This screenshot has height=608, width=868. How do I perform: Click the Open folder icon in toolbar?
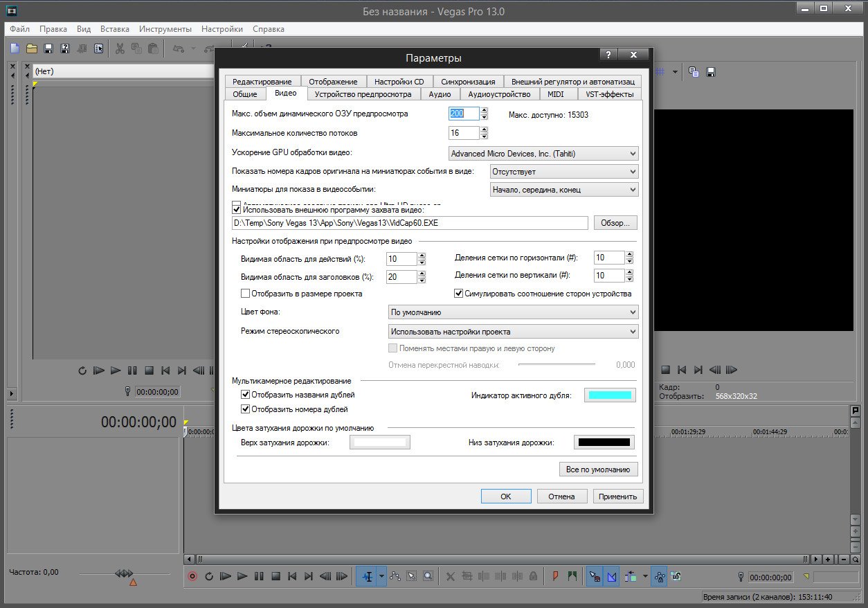tap(32, 48)
